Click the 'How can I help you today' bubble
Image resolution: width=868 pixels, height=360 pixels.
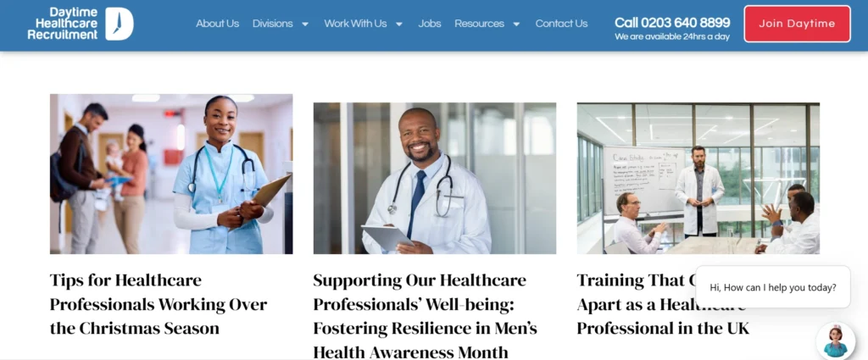point(773,287)
